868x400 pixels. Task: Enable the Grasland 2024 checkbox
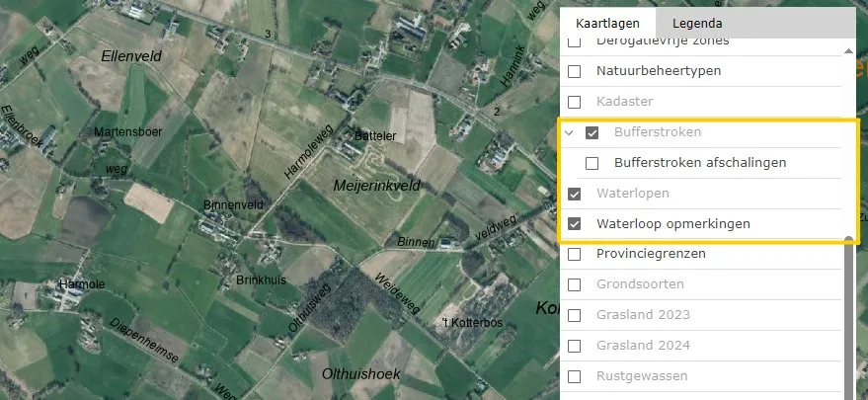pos(575,346)
